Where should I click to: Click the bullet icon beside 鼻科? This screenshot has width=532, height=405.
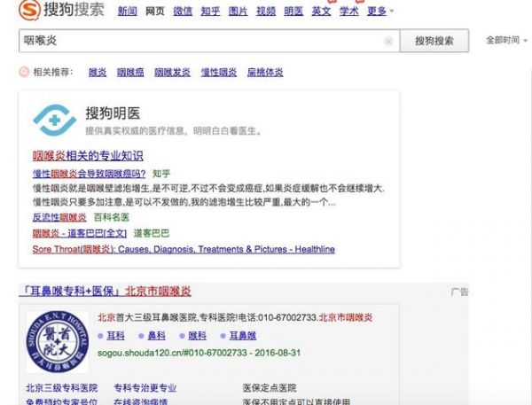(x=141, y=336)
